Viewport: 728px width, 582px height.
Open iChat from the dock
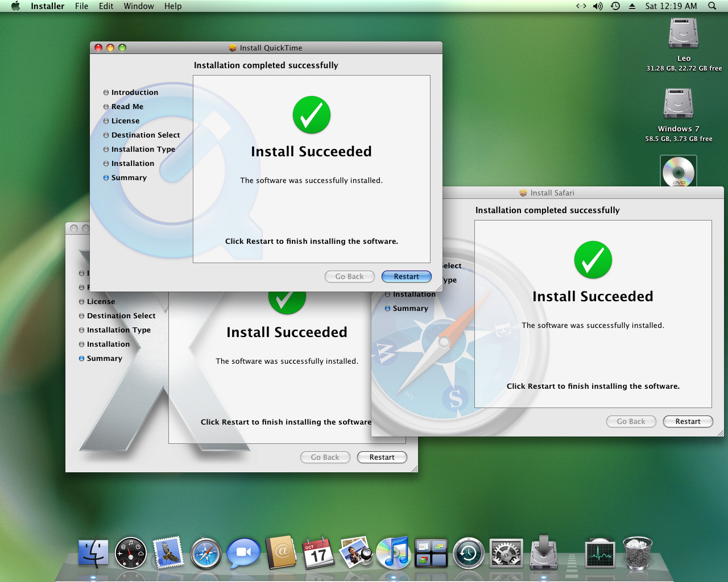(243, 553)
